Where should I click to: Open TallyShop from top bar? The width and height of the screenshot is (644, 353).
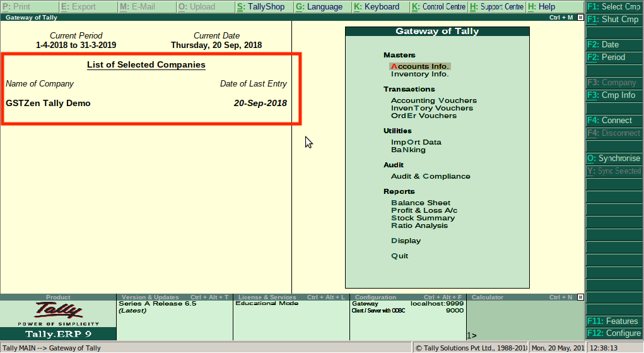pyautogui.click(x=264, y=7)
